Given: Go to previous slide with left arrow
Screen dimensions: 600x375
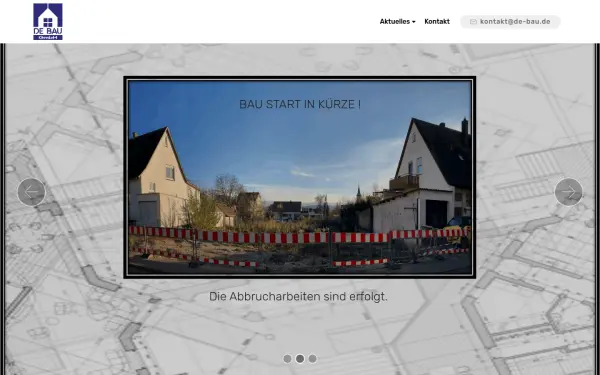Looking at the screenshot, I should click(x=31, y=192).
